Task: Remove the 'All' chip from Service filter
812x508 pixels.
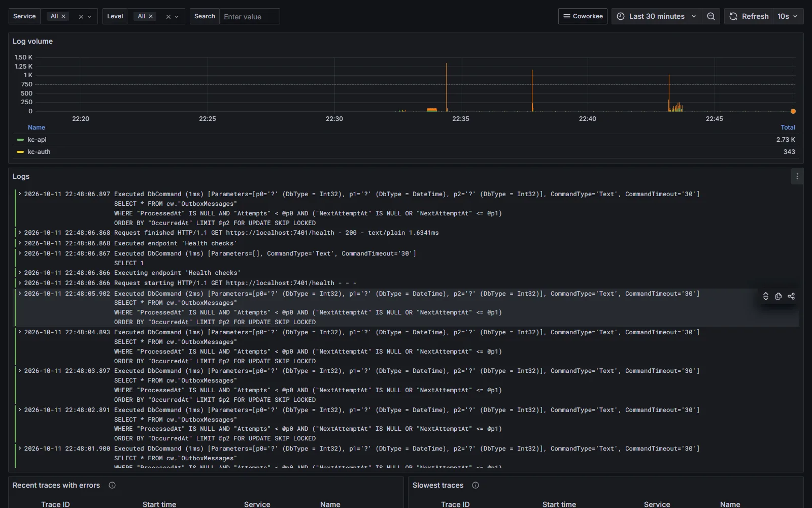Action: [63, 16]
